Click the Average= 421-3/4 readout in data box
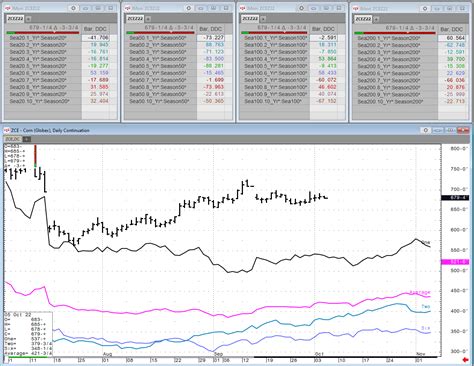474x366 pixels. 28,353
